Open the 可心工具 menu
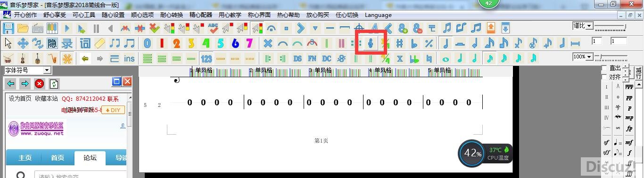This screenshot has height=178, width=644. click(x=84, y=15)
